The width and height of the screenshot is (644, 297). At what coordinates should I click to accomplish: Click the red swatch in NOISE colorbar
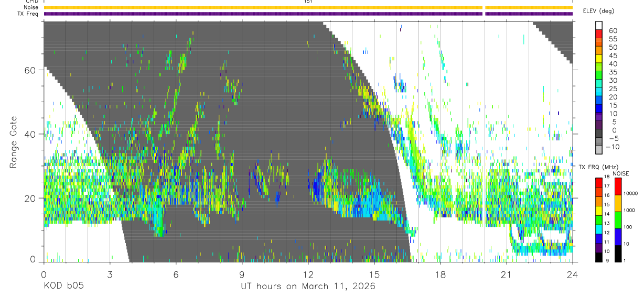[x=618, y=186]
